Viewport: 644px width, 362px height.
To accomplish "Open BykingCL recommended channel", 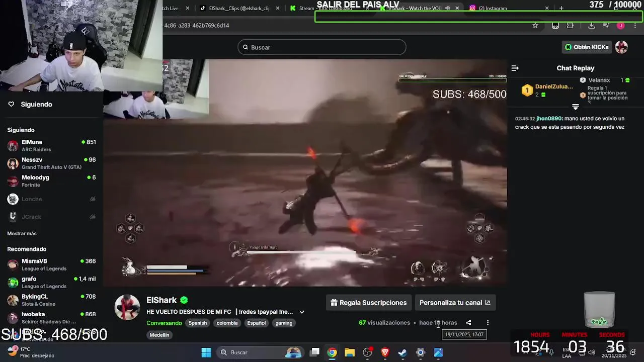I will [x=51, y=300].
